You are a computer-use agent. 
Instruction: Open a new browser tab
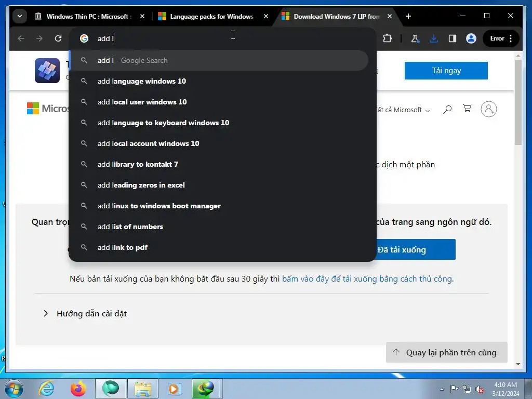coord(408,16)
